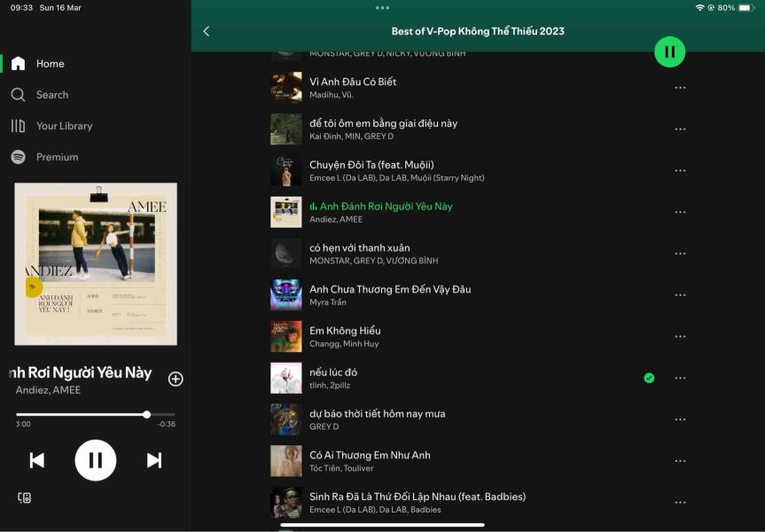Open options for nếu lúc đó

tap(680, 379)
